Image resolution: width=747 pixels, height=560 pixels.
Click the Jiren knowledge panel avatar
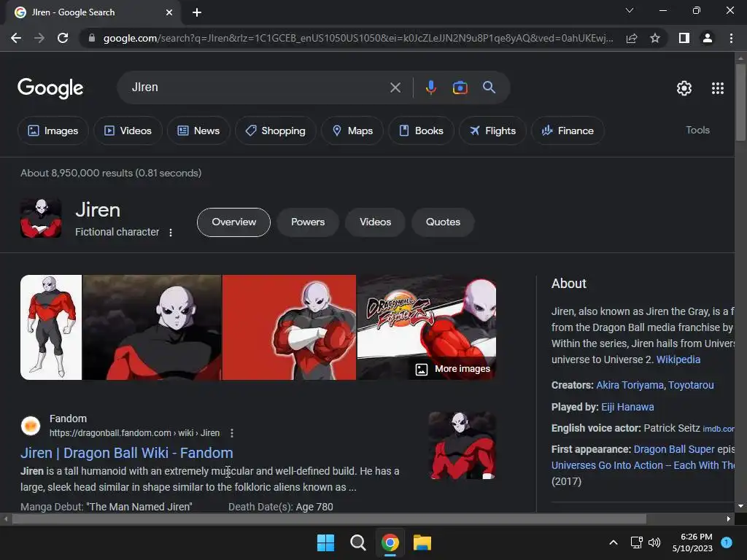(41, 218)
